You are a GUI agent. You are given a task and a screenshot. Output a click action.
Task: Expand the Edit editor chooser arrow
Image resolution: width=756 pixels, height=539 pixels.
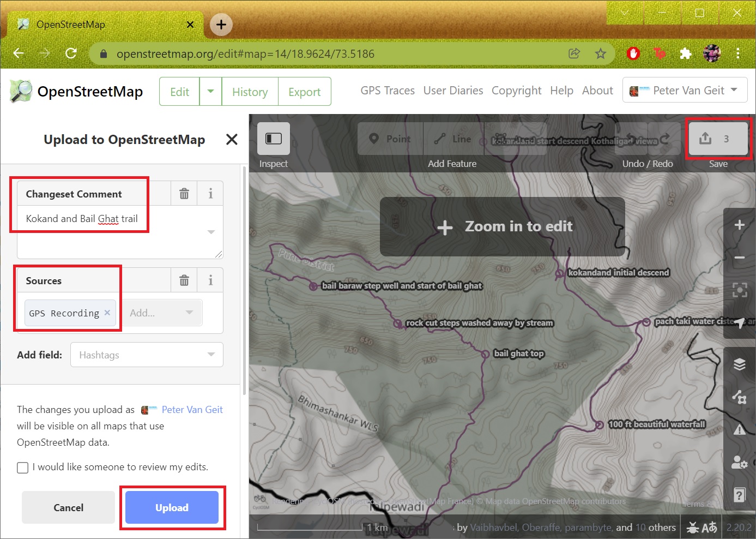[x=210, y=92]
